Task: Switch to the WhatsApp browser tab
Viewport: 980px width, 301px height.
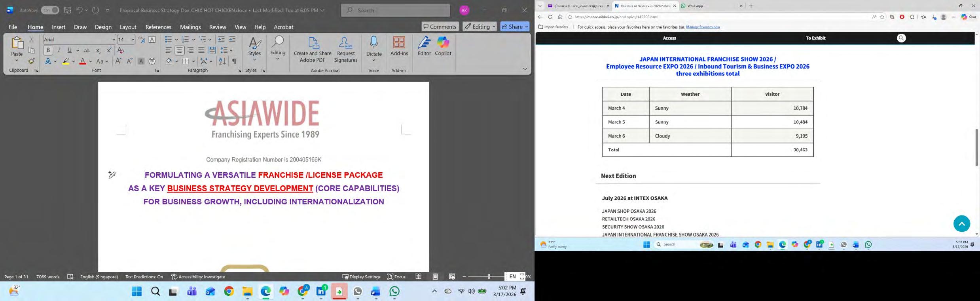Action: tap(711, 6)
